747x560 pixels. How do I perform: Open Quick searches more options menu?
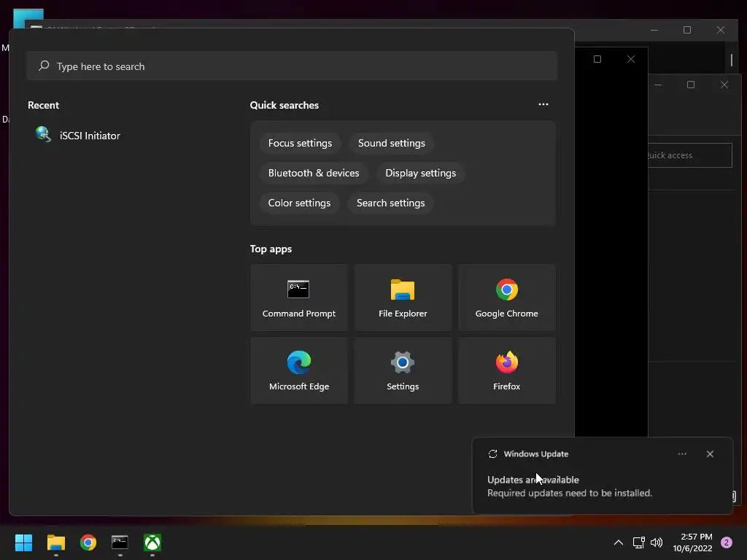pos(543,104)
